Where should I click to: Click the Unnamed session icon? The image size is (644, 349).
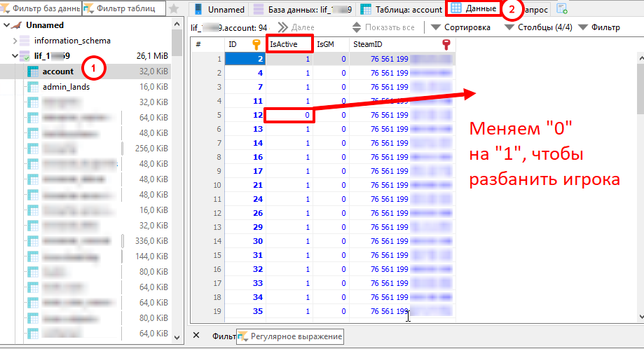[x=16, y=25]
